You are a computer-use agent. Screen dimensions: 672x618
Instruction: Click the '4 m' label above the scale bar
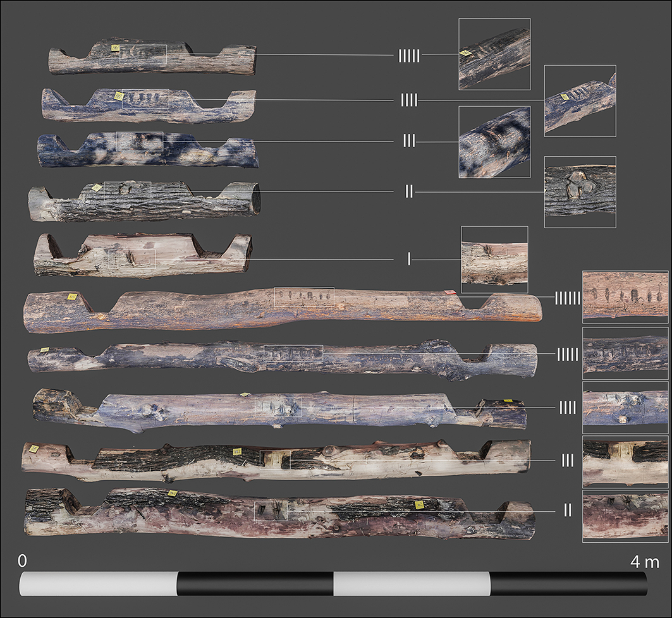[644, 562]
